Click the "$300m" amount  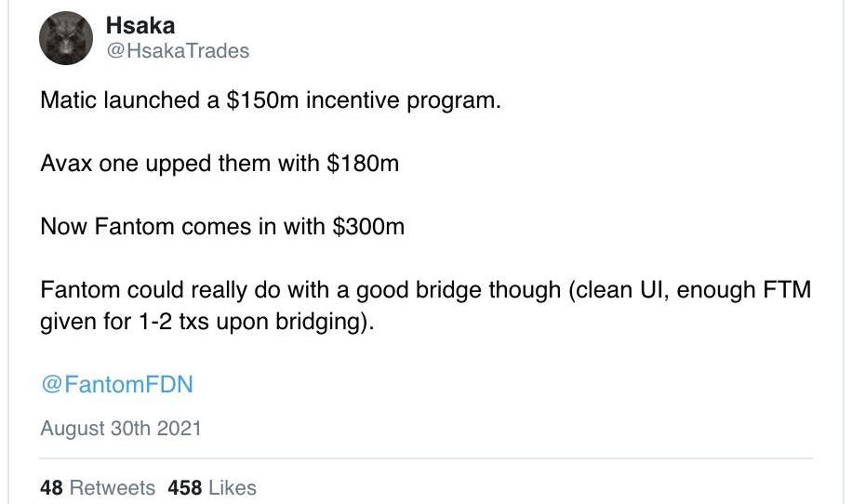(x=368, y=227)
